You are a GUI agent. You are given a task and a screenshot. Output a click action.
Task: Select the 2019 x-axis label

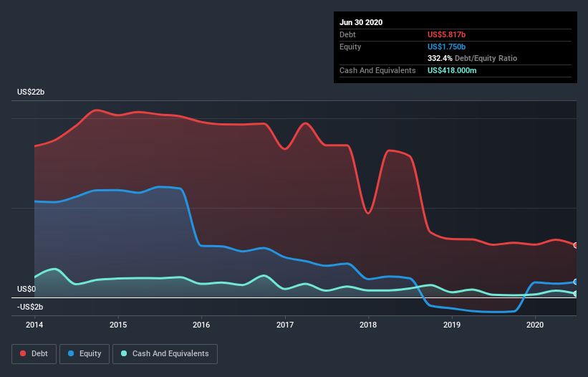[452, 325]
